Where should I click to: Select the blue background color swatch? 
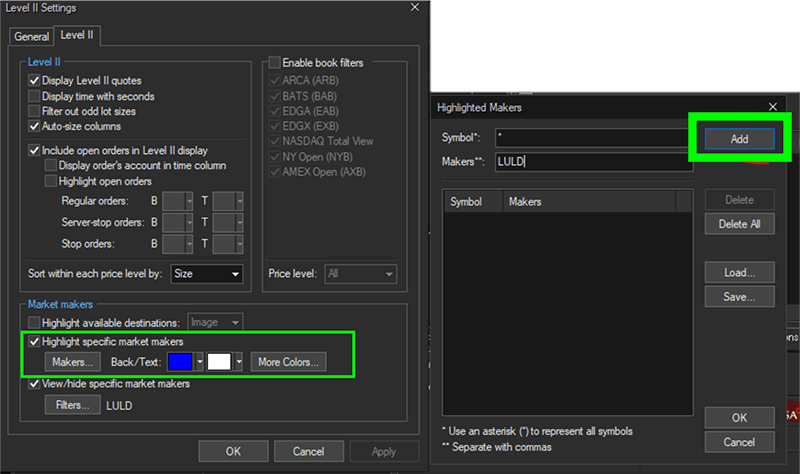tap(181, 362)
